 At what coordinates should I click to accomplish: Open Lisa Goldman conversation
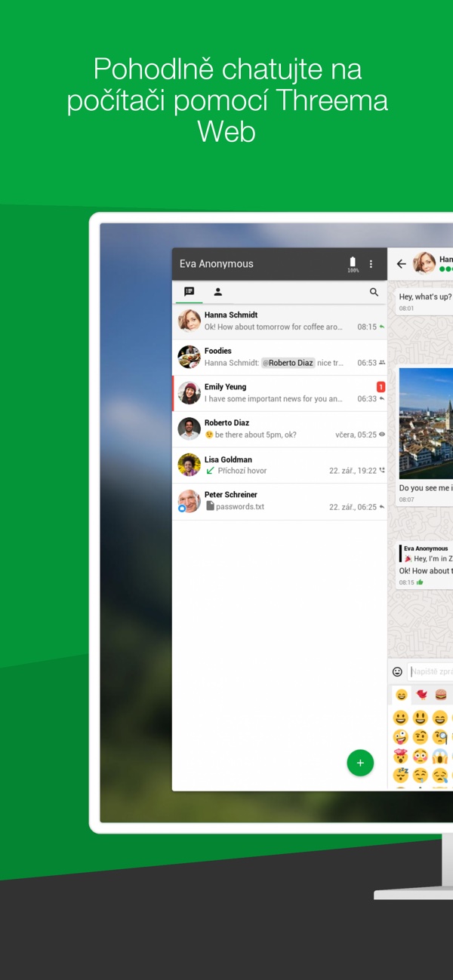pos(280,465)
